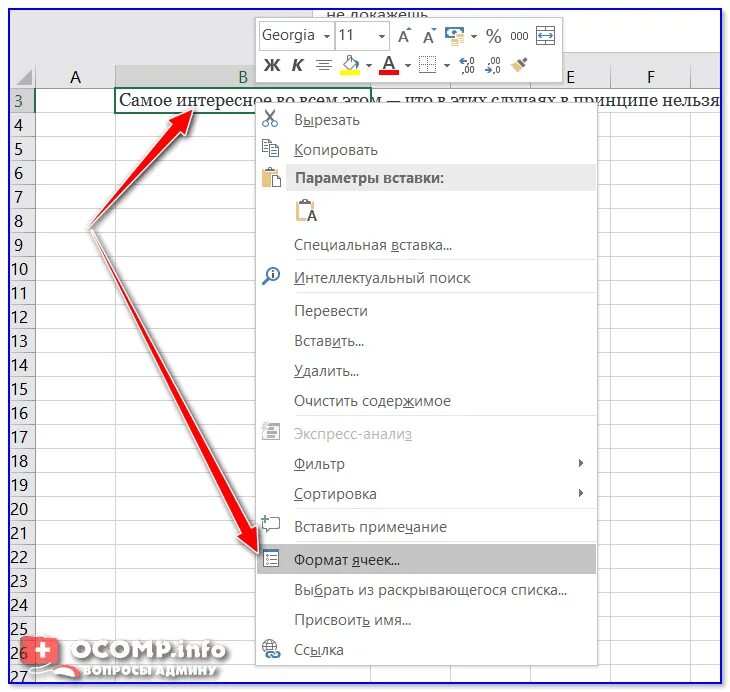Expand the Фильтр submenu
The height and width of the screenshot is (692, 730).
pos(426,464)
